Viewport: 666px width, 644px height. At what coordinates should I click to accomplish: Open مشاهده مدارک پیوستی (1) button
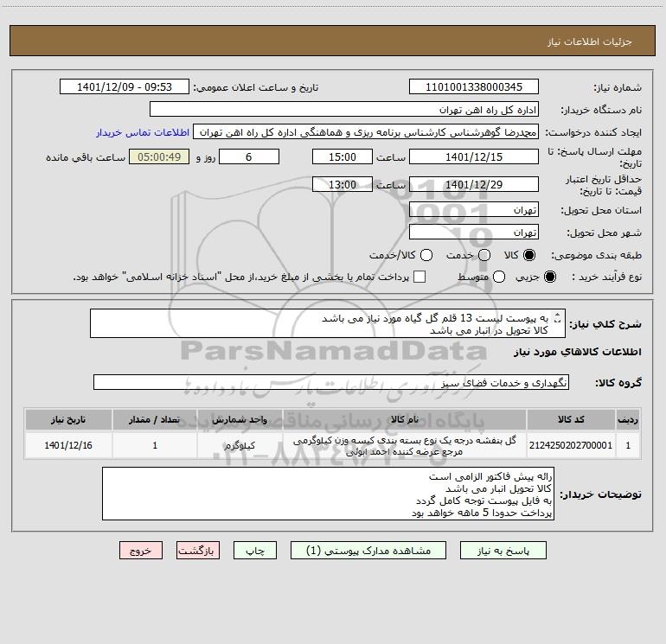tap(368, 551)
